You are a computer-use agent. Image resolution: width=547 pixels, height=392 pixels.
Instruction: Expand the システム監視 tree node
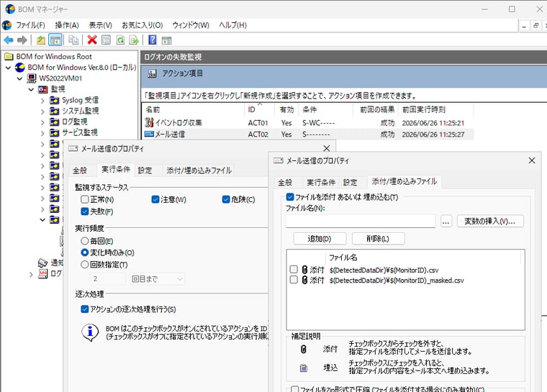(x=42, y=111)
